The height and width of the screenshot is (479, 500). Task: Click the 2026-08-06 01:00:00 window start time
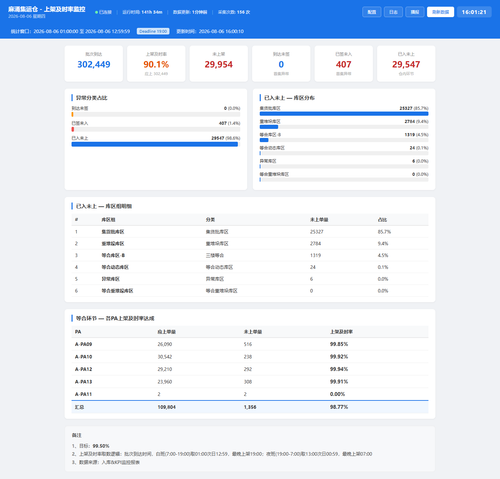tap(56, 31)
